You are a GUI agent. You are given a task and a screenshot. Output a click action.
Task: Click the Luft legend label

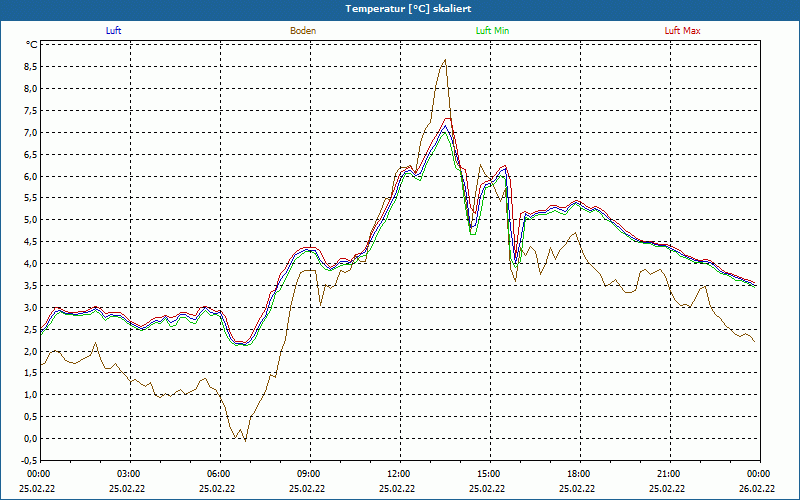(114, 31)
